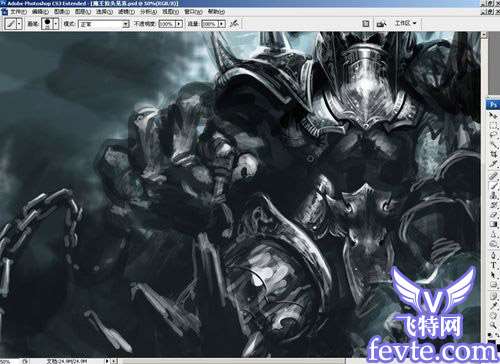Swap foreground and background colors
The image size is (500, 364).
tap(496, 335)
